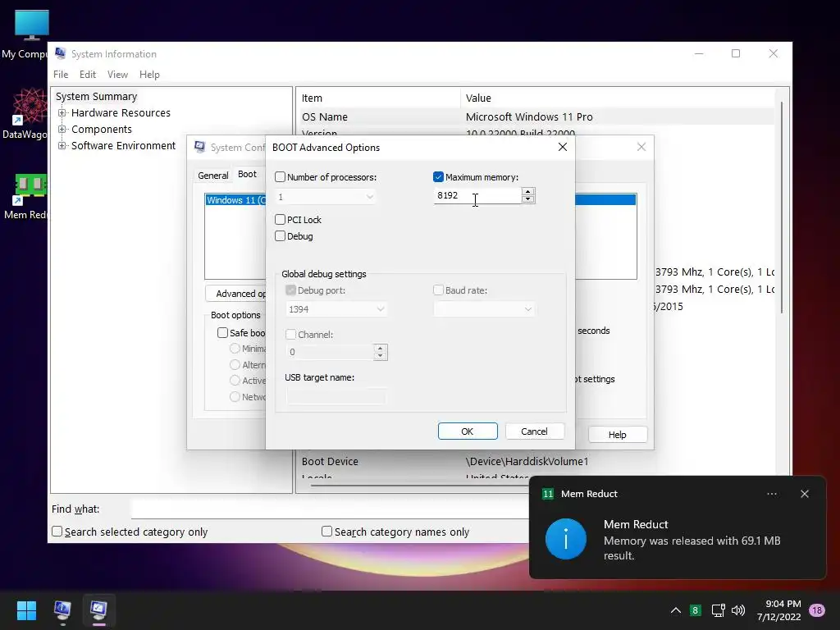This screenshot has width=840, height=630.
Task: Select the Windows 11 boot entry
Action: coord(235,200)
